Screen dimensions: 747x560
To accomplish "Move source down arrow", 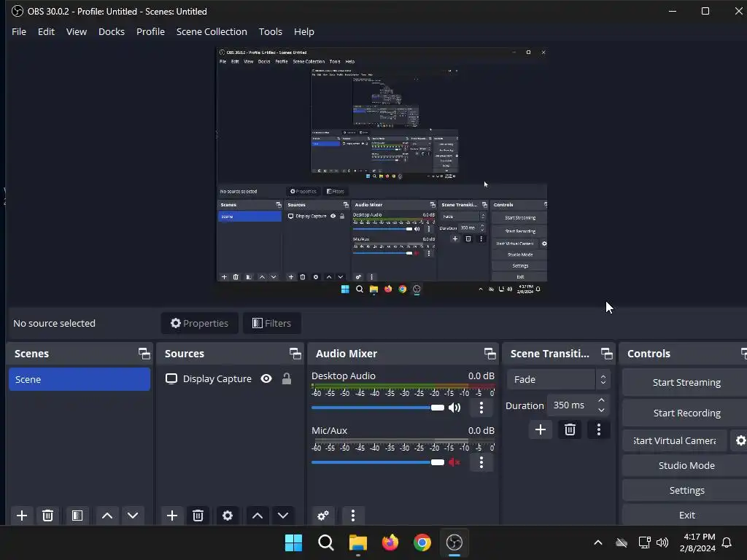I will [283, 516].
